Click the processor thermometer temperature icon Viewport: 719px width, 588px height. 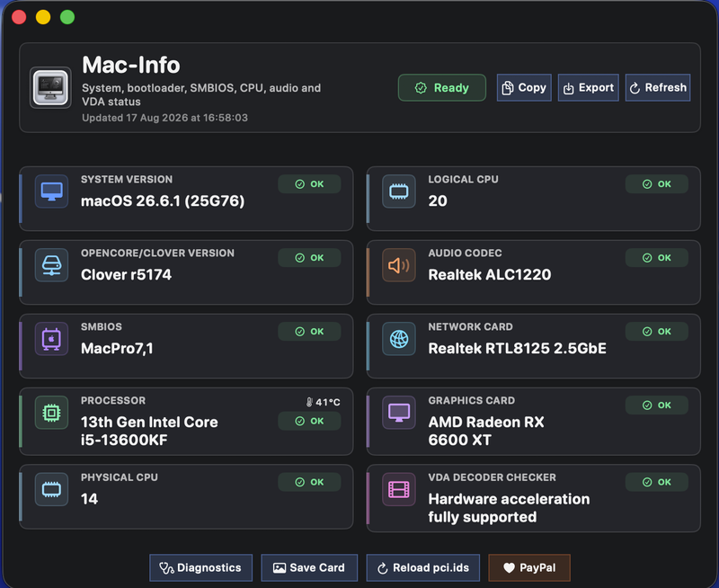coord(309,402)
